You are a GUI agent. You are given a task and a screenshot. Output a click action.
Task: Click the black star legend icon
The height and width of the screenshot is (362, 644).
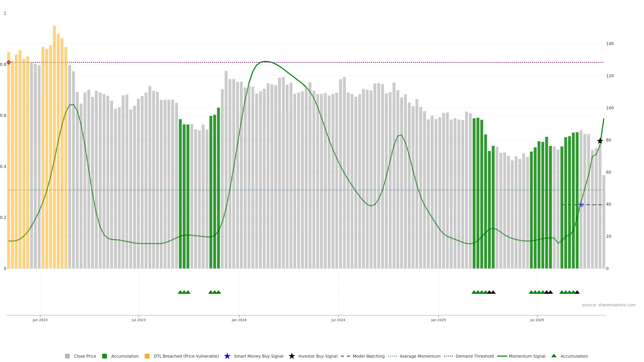[291, 356]
